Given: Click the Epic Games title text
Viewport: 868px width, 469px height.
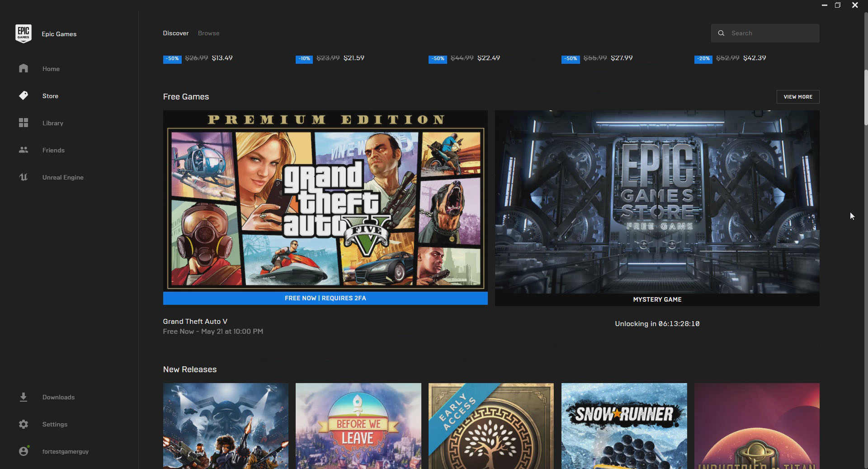Looking at the screenshot, I should click(x=59, y=34).
